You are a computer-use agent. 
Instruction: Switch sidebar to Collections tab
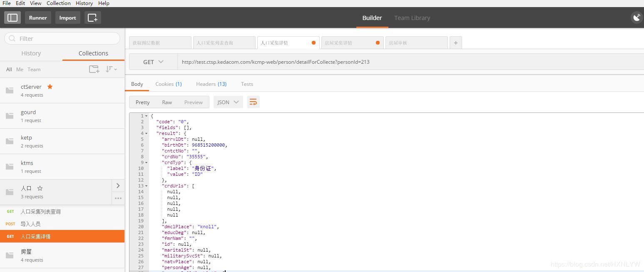coord(93,53)
